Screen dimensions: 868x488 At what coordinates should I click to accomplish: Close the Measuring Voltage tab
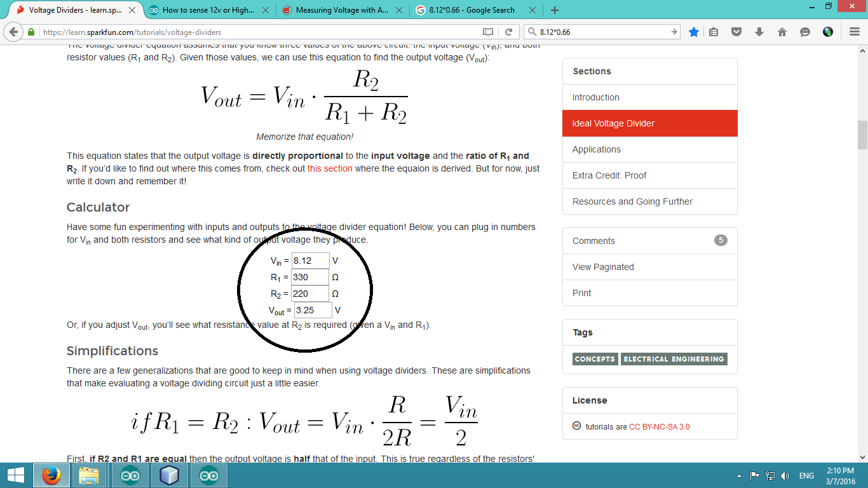click(398, 10)
